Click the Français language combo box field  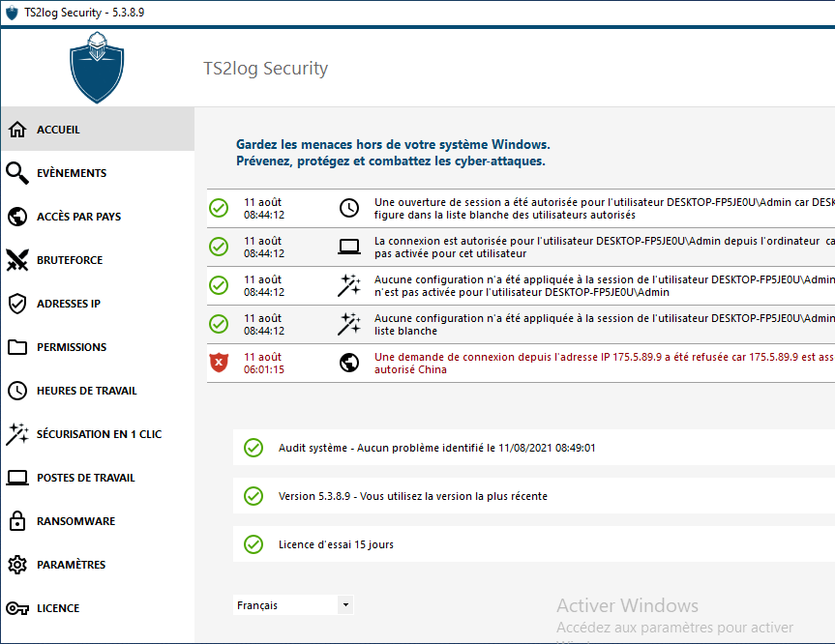tap(293, 605)
